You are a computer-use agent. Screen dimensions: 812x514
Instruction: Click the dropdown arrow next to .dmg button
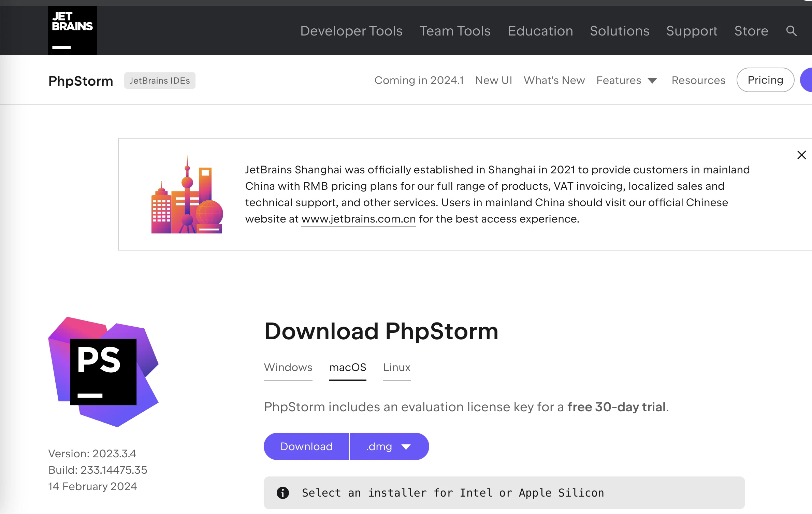pyautogui.click(x=407, y=446)
